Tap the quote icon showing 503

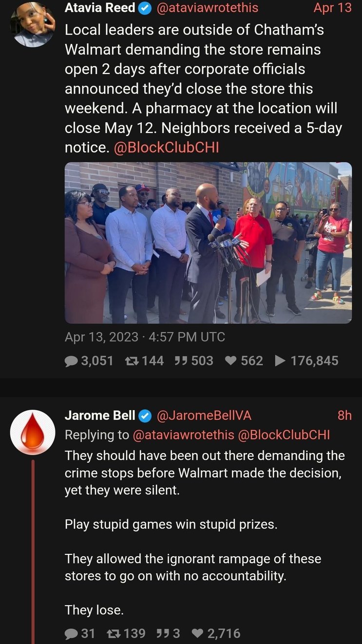click(181, 360)
